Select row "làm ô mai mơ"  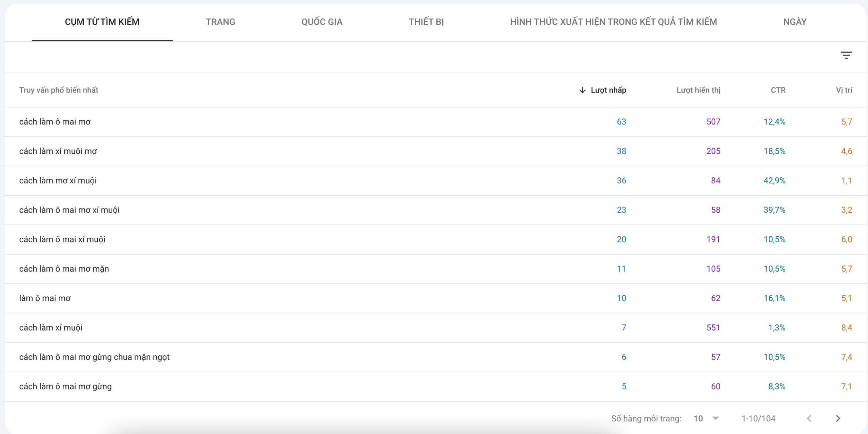[x=45, y=298]
